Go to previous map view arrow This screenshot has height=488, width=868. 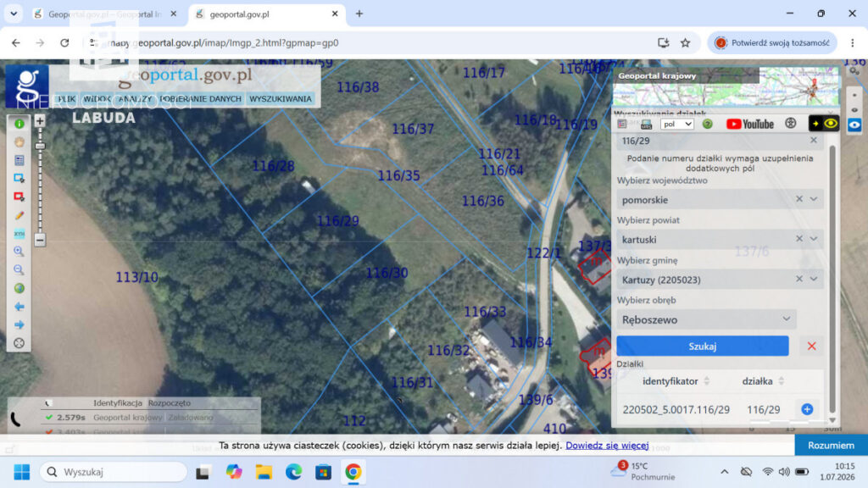coord(19,307)
